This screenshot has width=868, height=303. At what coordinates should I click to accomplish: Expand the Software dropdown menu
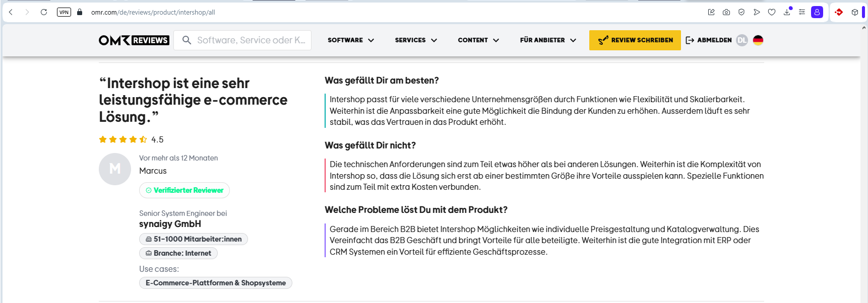click(x=350, y=40)
